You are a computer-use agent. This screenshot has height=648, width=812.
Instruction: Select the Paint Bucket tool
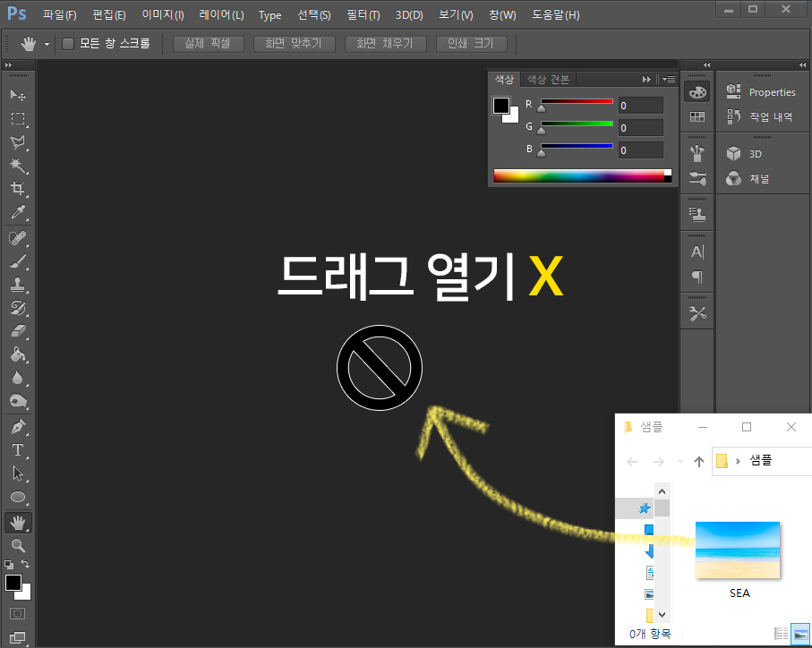click(x=18, y=354)
